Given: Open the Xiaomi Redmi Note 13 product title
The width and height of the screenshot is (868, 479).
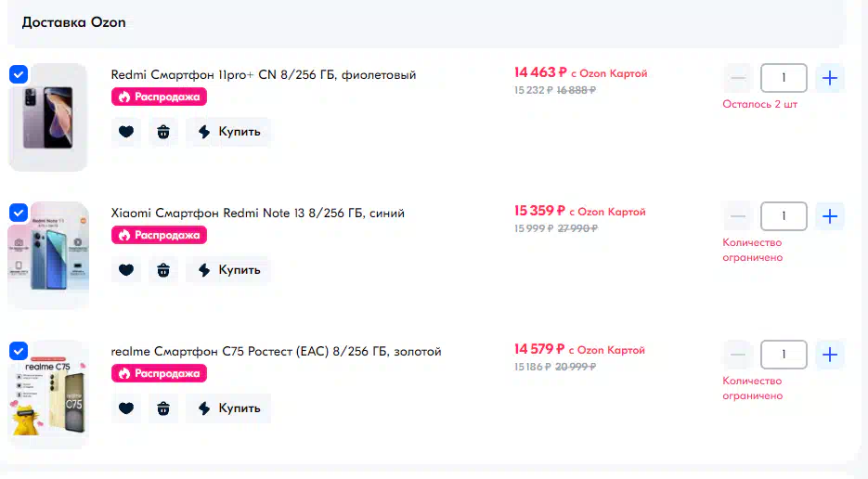Looking at the screenshot, I should pos(257,214).
